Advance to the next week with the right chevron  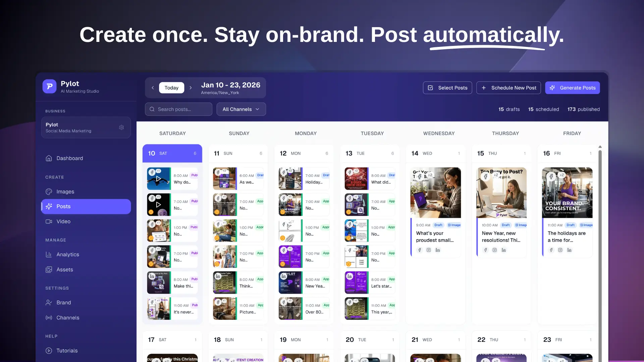191,87
